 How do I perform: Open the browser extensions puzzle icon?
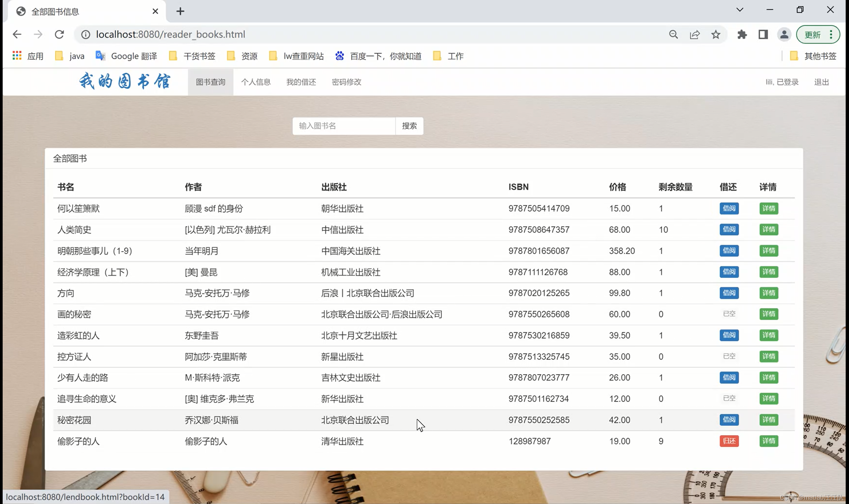click(742, 34)
